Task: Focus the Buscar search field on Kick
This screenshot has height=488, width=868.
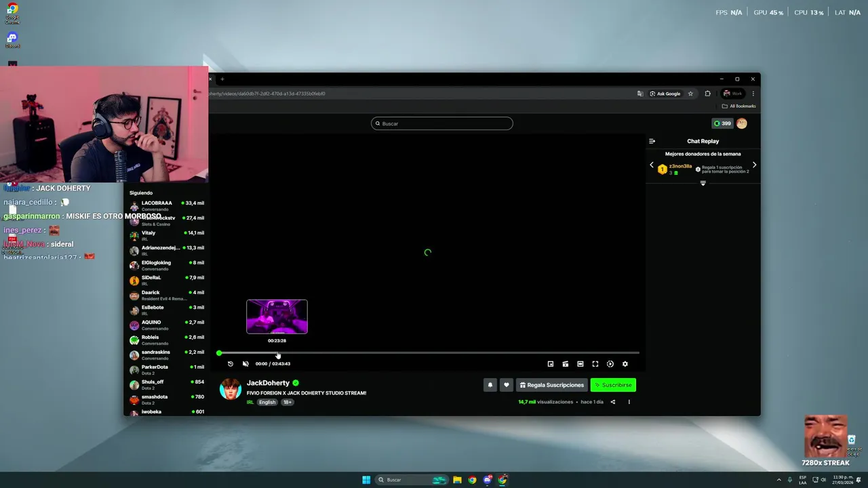Action: click(x=442, y=123)
